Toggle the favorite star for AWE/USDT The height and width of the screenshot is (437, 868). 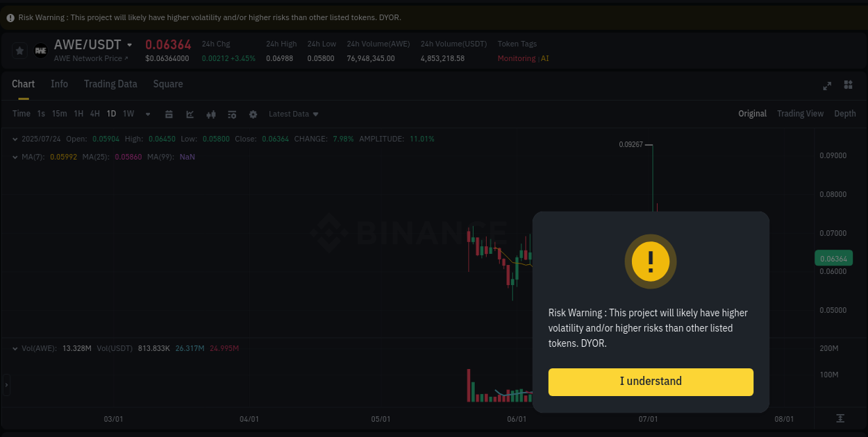tap(19, 50)
